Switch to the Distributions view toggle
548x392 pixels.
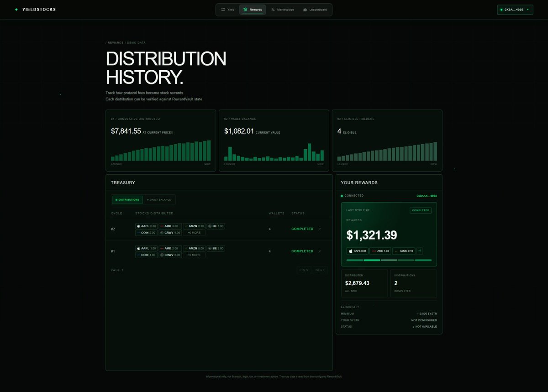127,200
